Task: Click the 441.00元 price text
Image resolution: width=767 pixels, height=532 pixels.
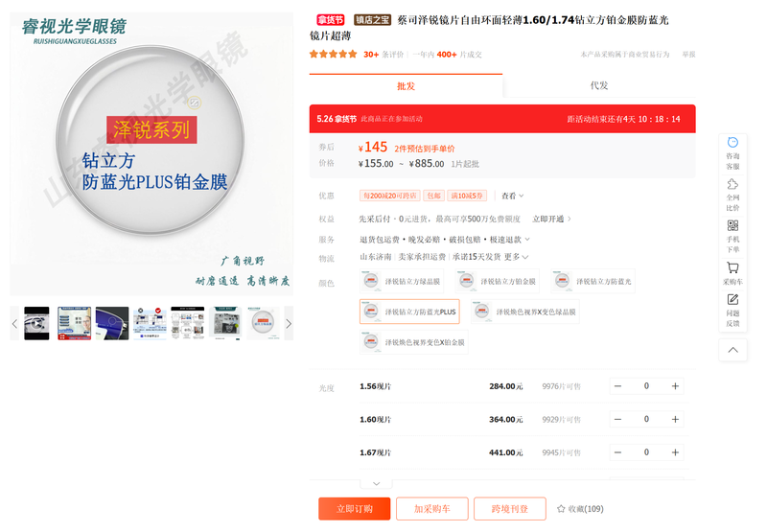Action: coord(506,452)
